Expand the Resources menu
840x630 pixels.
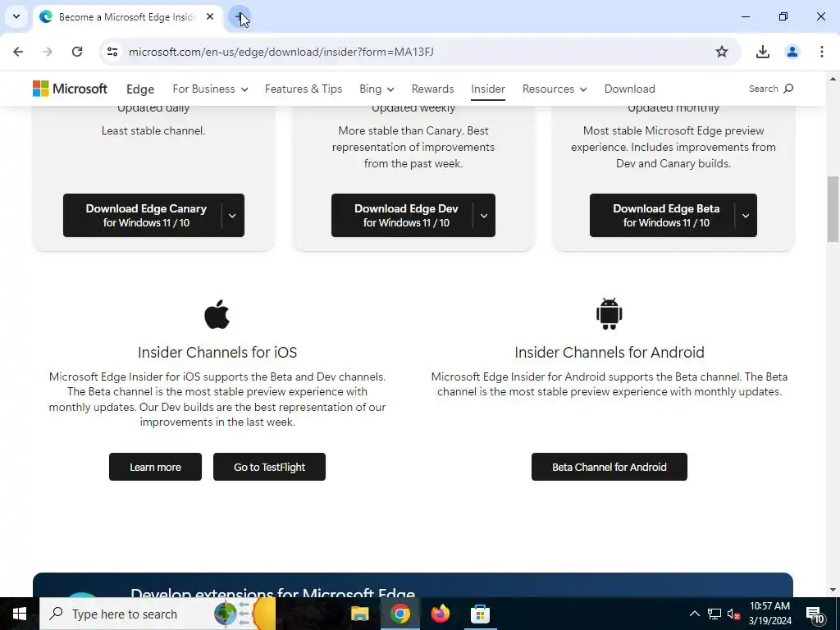point(555,89)
